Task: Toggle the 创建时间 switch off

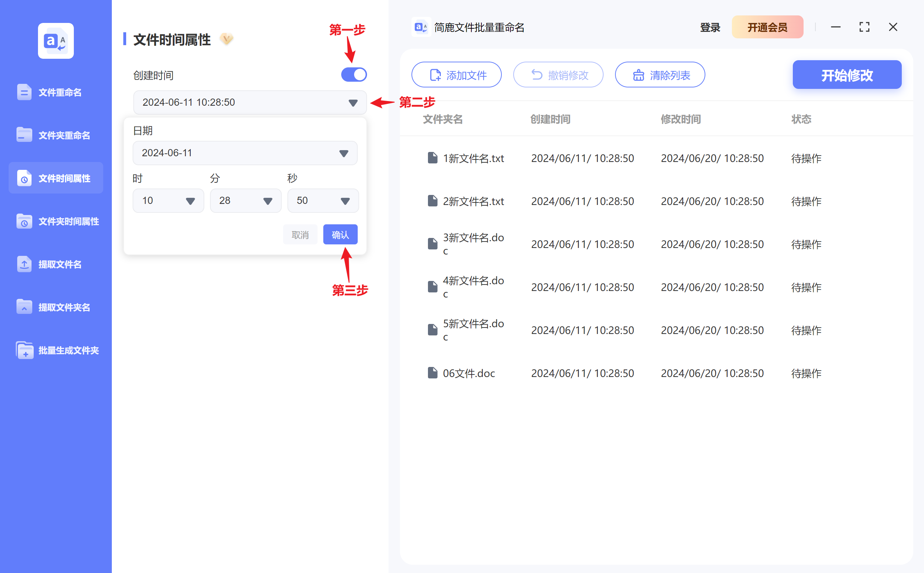Action: pyautogui.click(x=354, y=74)
